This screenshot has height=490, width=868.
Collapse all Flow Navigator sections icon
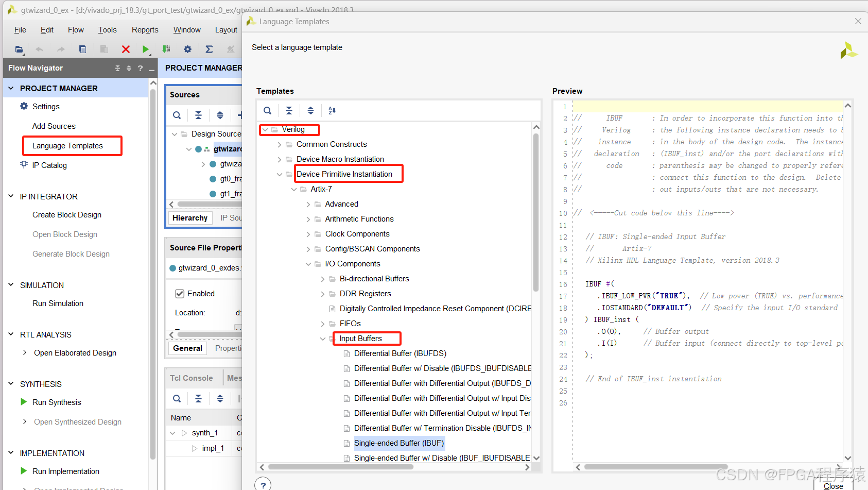coord(117,68)
